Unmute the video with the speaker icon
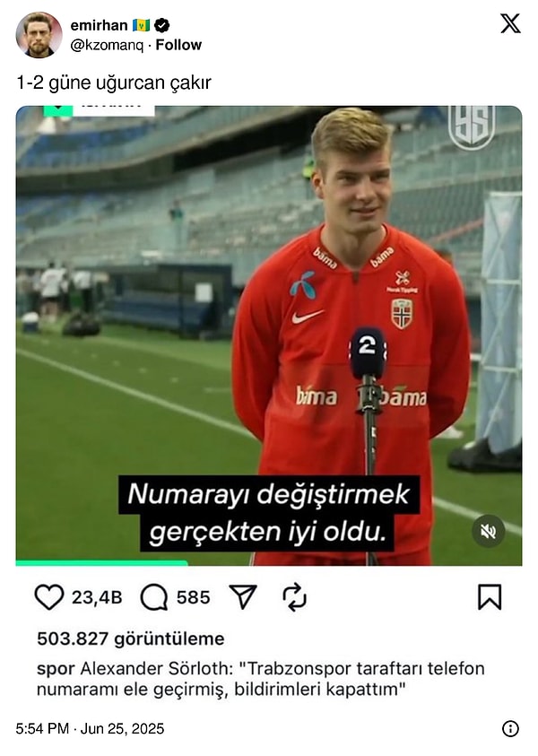 (x=489, y=531)
